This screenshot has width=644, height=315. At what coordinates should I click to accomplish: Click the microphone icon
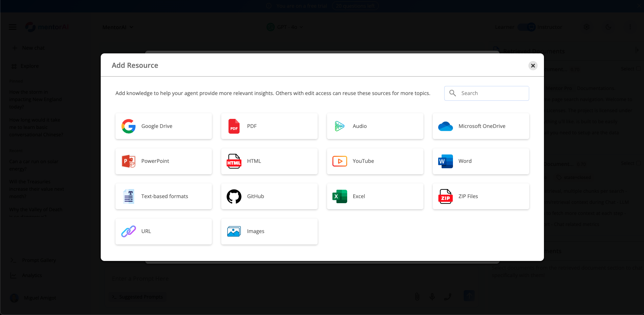[x=432, y=297]
